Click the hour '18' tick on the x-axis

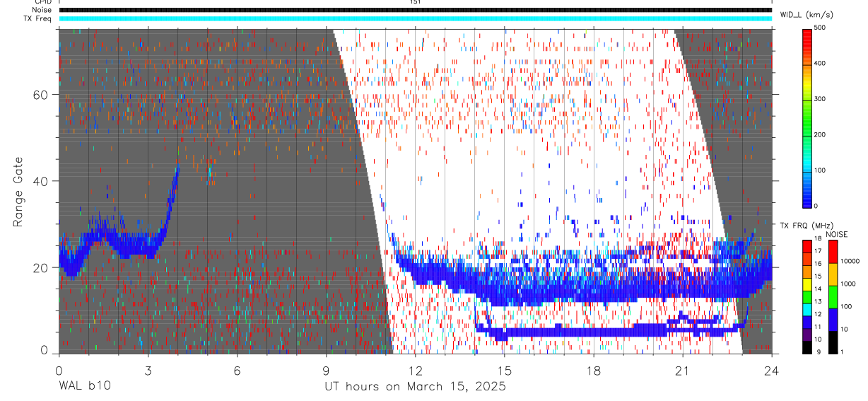click(594, 370)
